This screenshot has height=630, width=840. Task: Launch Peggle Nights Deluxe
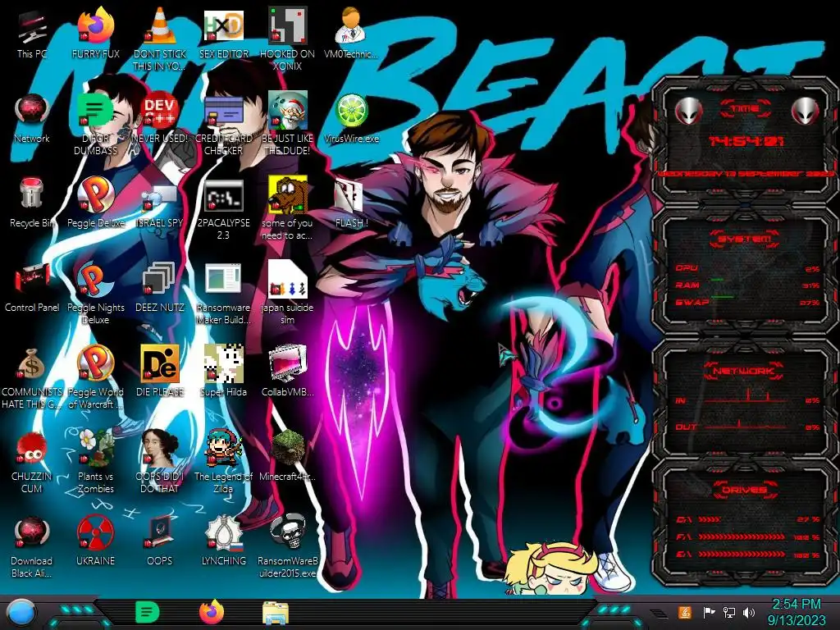(95, 293)
